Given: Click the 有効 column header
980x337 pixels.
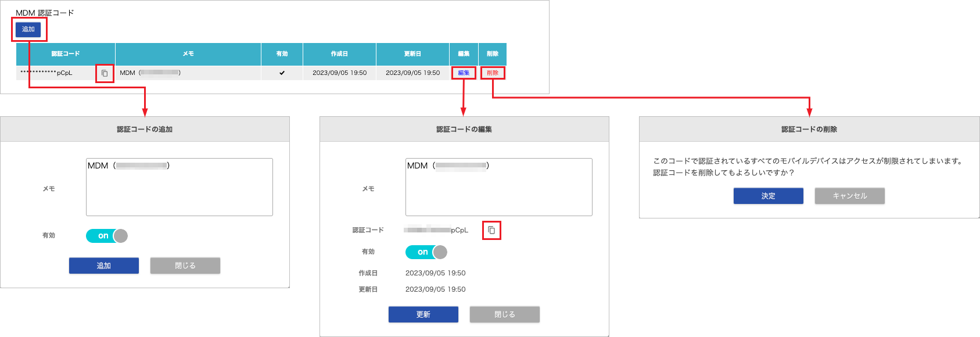Looking at the screenshot, I should point(282,54).
